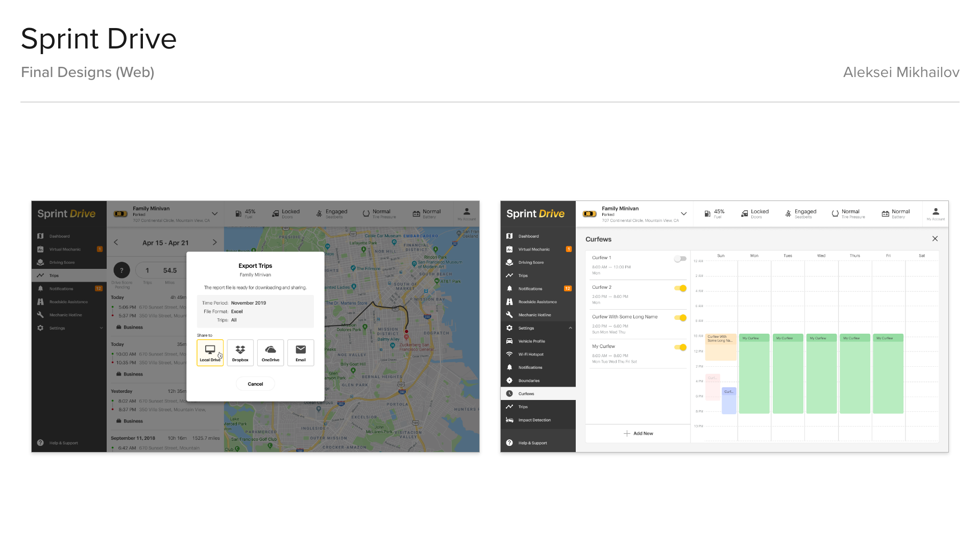Toggle off Curfew With Some Long Name

click(x=680, y=318)
